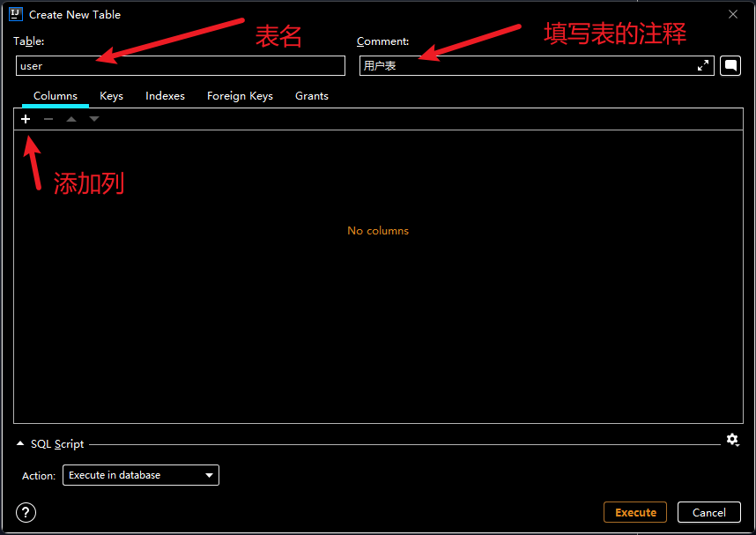Click the minus icon to remove column
This screenshot has height=535, width=756.
tap(48, 119)
